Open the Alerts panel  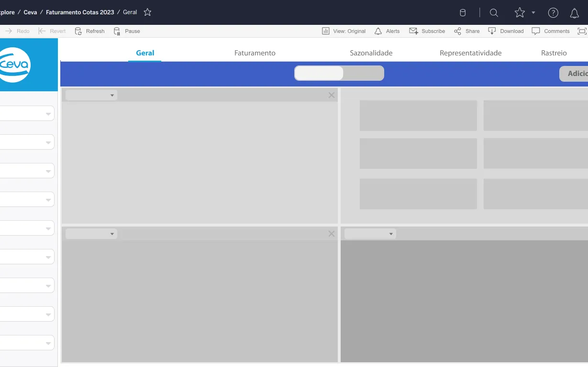coord(387,31)
